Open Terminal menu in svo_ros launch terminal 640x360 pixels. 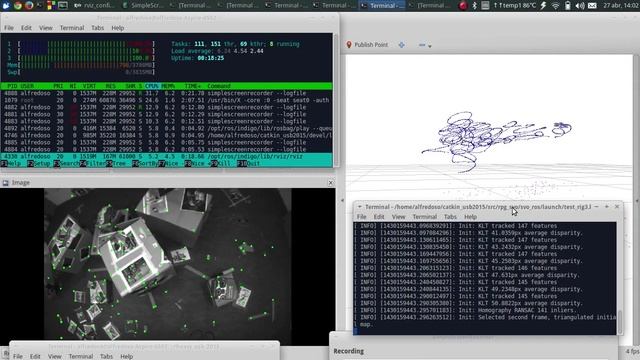424,217
